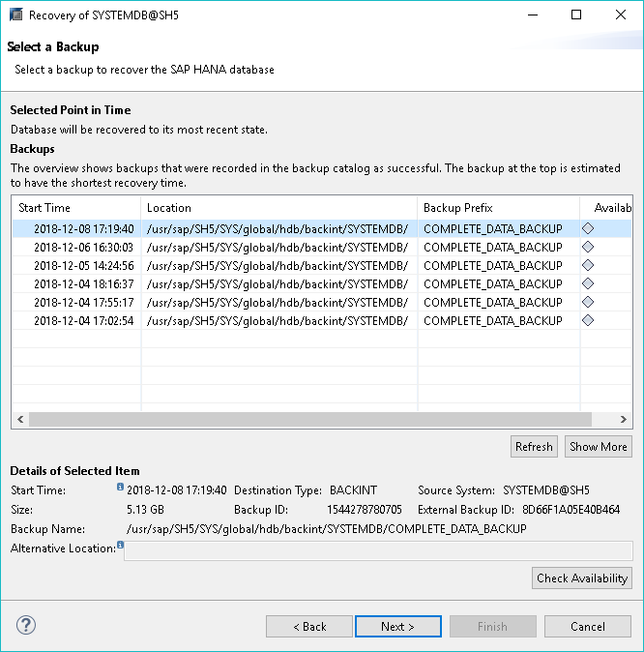Click the window icon in title bar
The height and width of the screenshot is (652, 644).
pyautogui.click(x=15, y=15)
